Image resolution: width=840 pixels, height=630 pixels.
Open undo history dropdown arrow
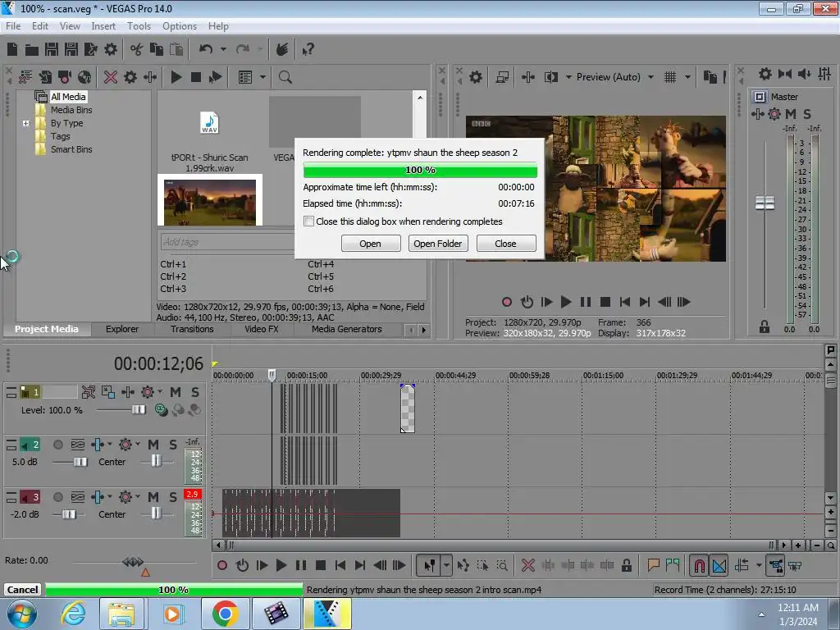(x=223, y=49)
